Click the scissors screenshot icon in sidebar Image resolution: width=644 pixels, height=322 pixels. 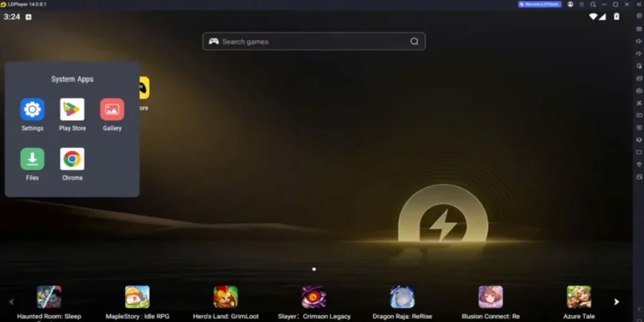(639, 103)
